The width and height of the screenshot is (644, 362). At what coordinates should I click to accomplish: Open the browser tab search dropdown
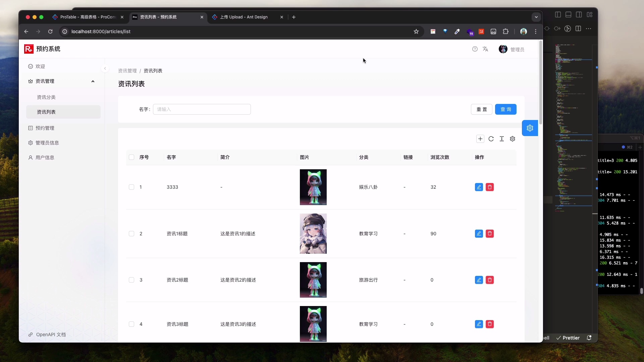(536, 17)
